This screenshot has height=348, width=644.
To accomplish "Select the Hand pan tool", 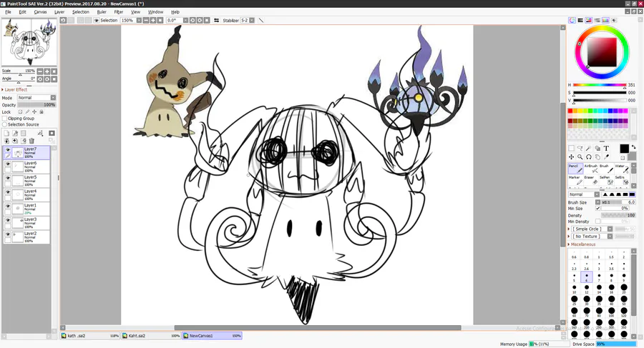I will pos(597,156).
